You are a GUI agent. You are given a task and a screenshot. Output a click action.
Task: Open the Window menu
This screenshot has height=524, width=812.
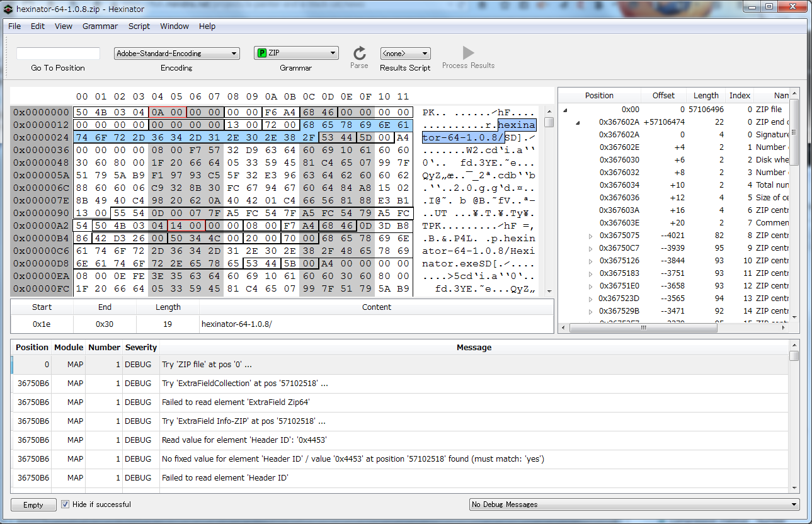coord(174,26)
